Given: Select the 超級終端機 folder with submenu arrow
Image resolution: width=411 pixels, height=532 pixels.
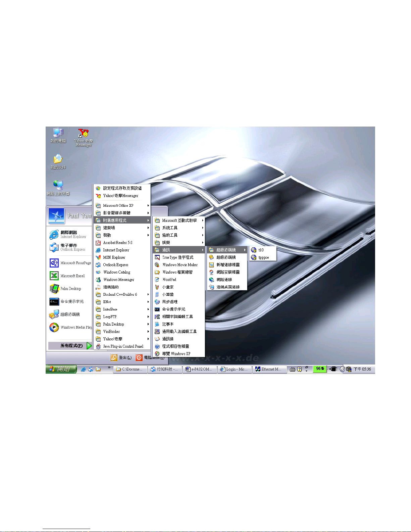Looking at the screenshot, I should (227, 250).
